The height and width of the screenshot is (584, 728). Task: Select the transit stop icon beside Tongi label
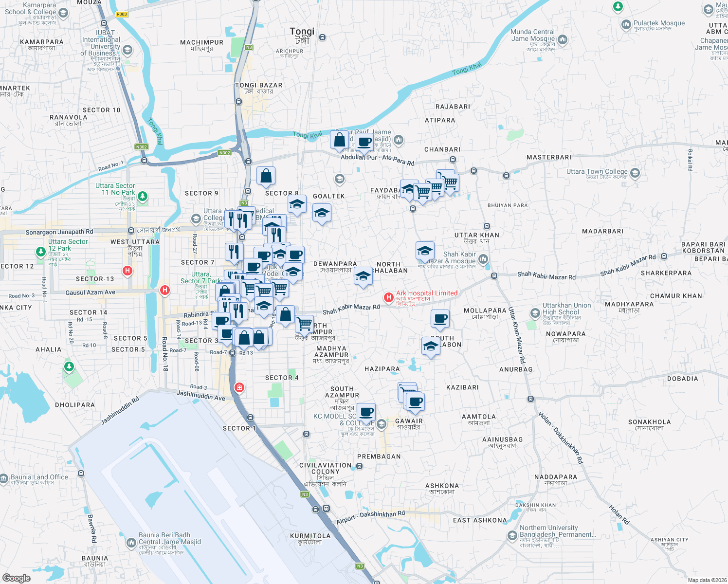pos(322,37)
